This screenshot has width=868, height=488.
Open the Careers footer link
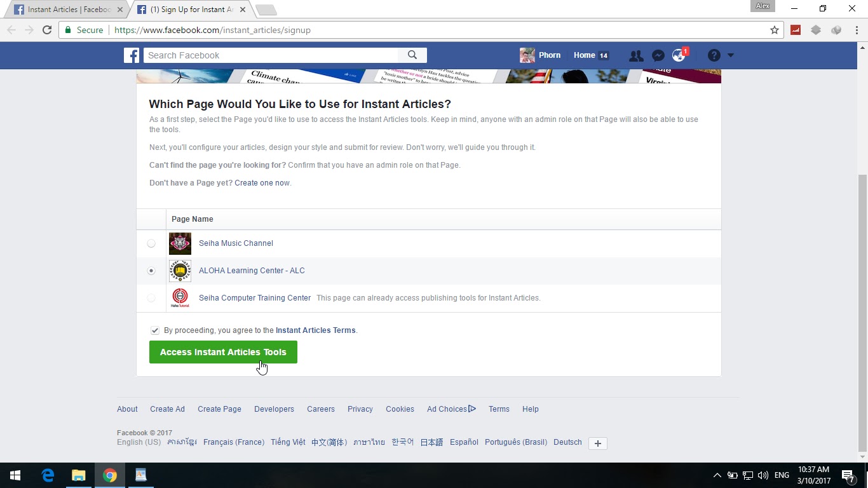coord(321,409)
